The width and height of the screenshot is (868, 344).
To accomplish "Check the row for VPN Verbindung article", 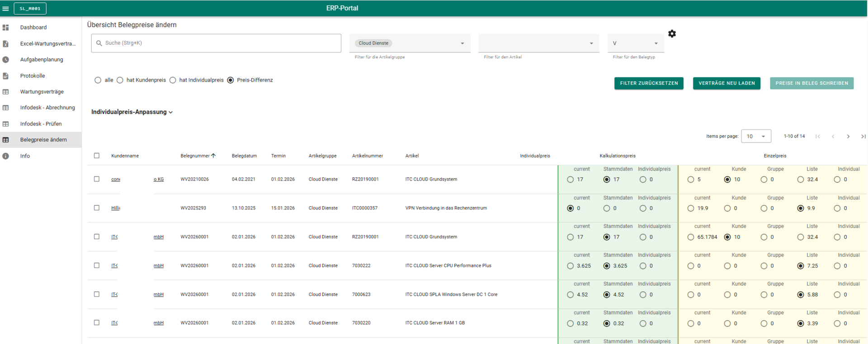I will pyautogui.click(x=97, y=208).
